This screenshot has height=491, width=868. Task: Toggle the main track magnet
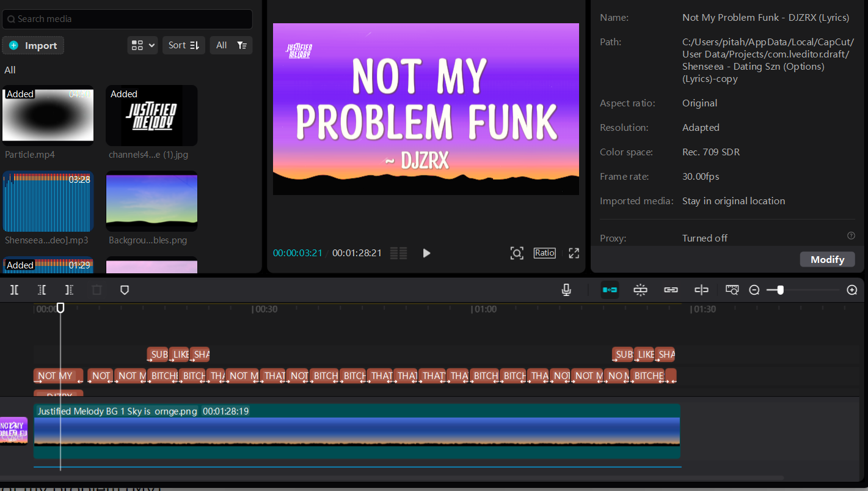(610, 290)
